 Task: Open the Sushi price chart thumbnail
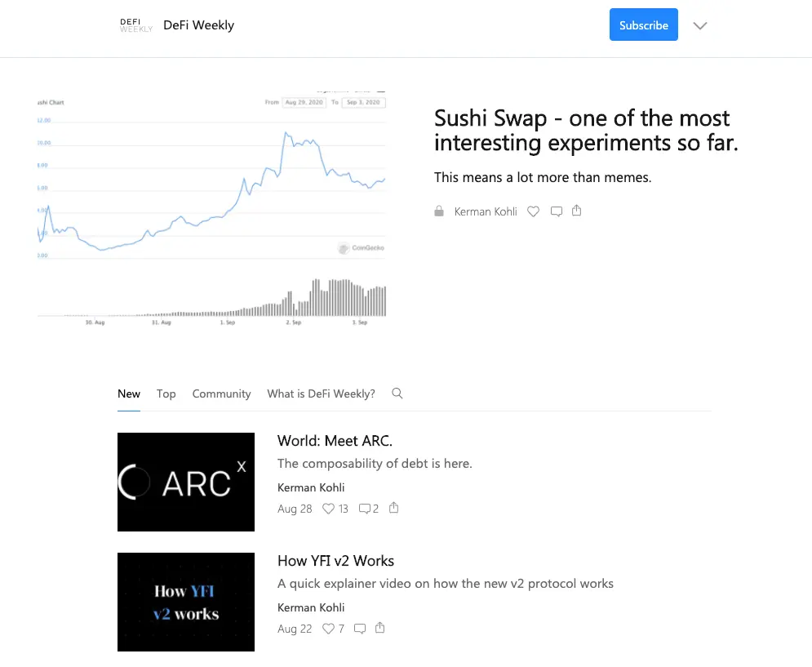(x=212, y=207)
